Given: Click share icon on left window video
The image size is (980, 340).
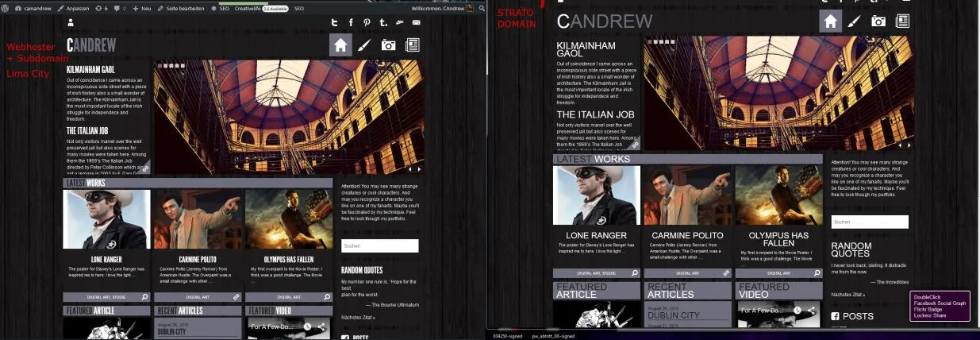Looking at the screenshot, I should 321,326.
